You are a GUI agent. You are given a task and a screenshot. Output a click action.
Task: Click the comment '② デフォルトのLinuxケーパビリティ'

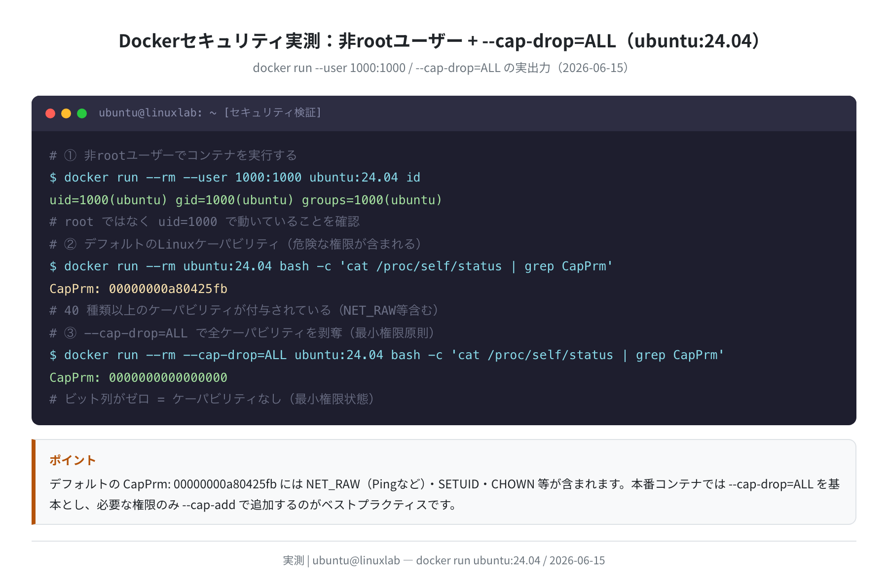[172, 244]
